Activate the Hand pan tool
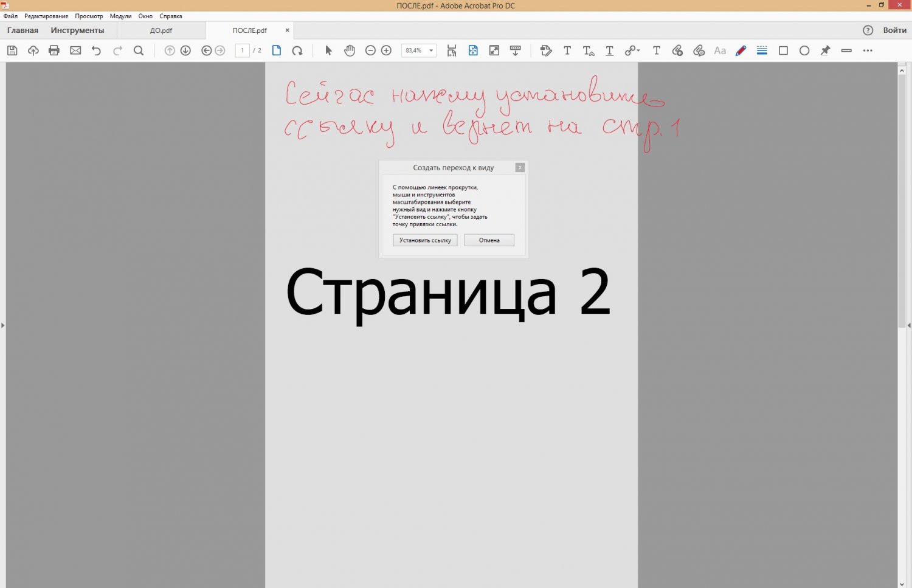 (x=350, y=50)
